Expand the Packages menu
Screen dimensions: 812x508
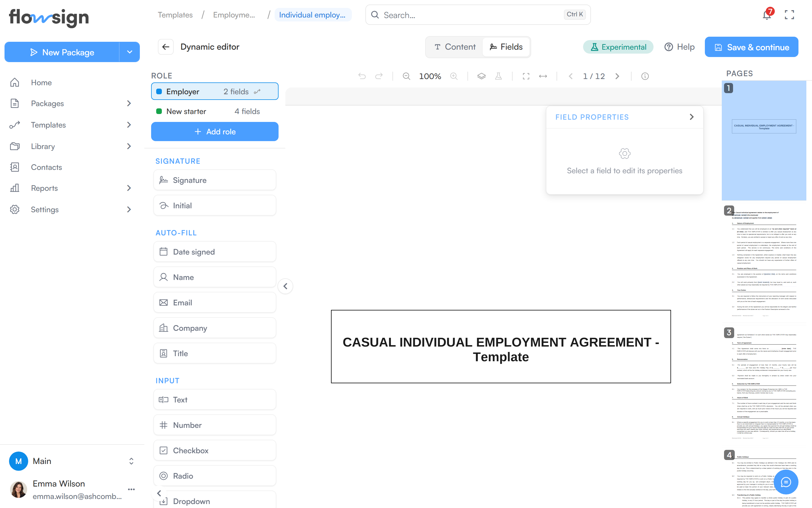pos(129,103)
